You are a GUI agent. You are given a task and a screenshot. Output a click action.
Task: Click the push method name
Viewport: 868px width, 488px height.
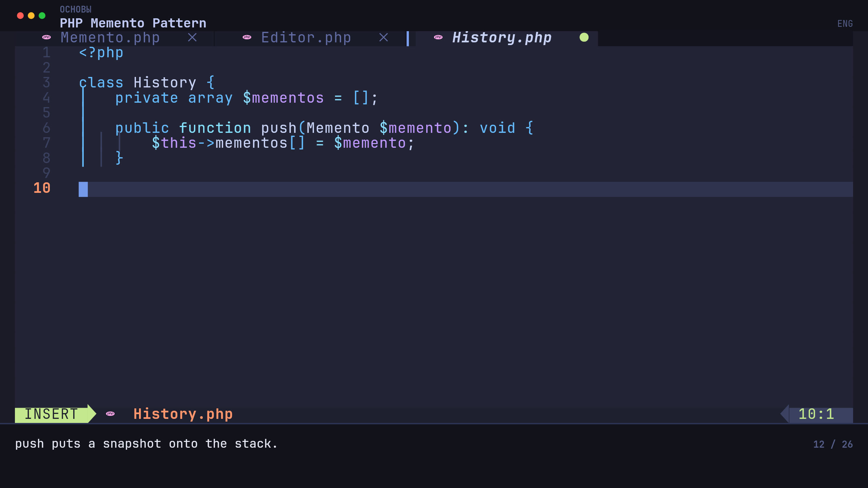pyautogui.click(x=279, y=128)
